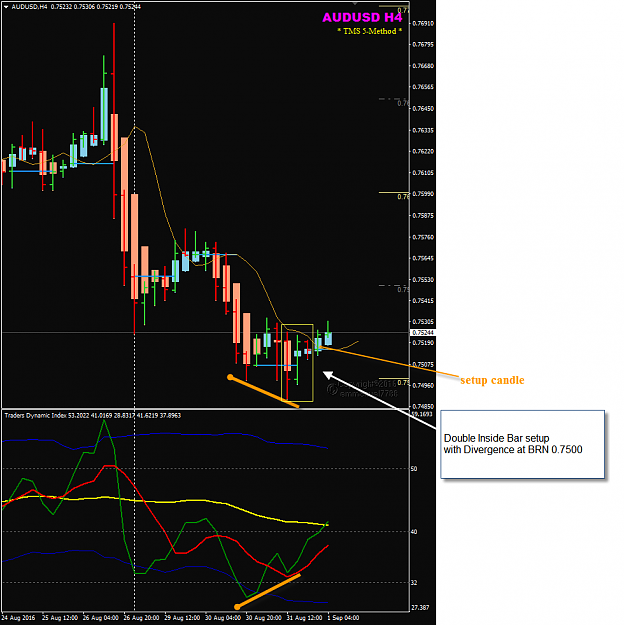Click the 30 Aug 20:00 time label

pos(264,618)
